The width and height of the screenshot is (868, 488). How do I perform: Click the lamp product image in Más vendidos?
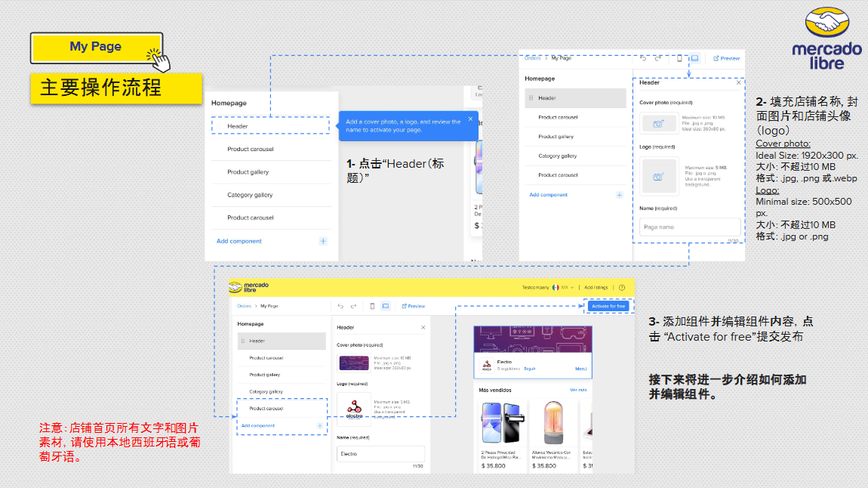(x=553, y=422)
